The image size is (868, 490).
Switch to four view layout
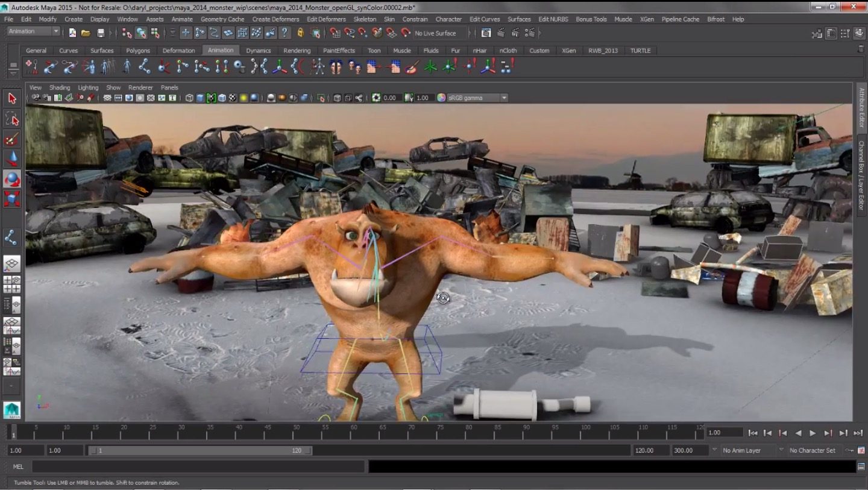tap(12, 284)
